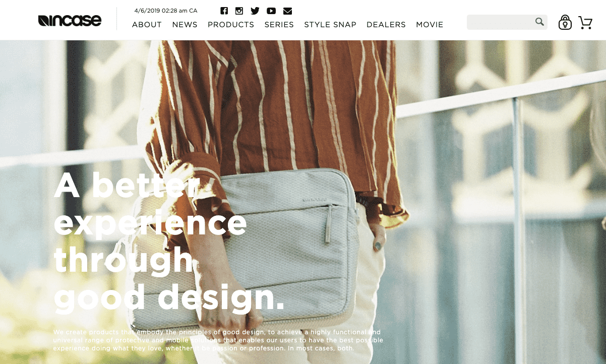Open the padlock login icon
Image resolution: width=606 pixels, height=364 pixels.
tap(565, 22)
